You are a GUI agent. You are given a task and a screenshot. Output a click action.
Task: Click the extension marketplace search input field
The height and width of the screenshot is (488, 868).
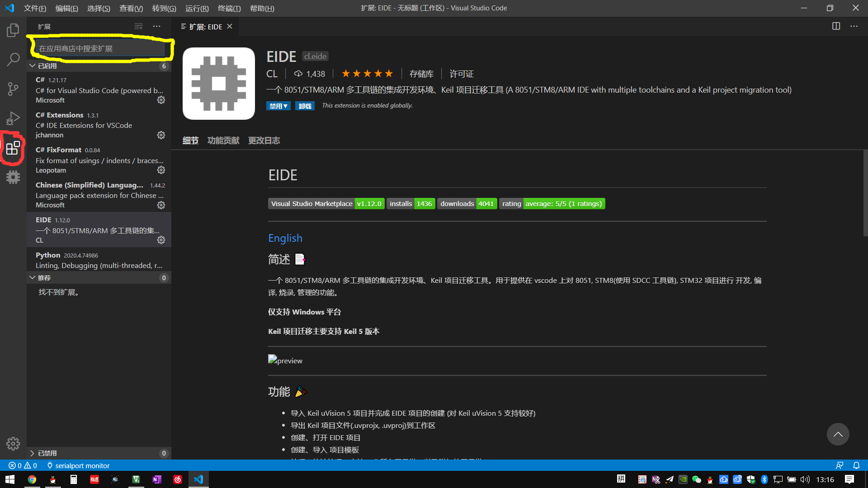point(99,48)
